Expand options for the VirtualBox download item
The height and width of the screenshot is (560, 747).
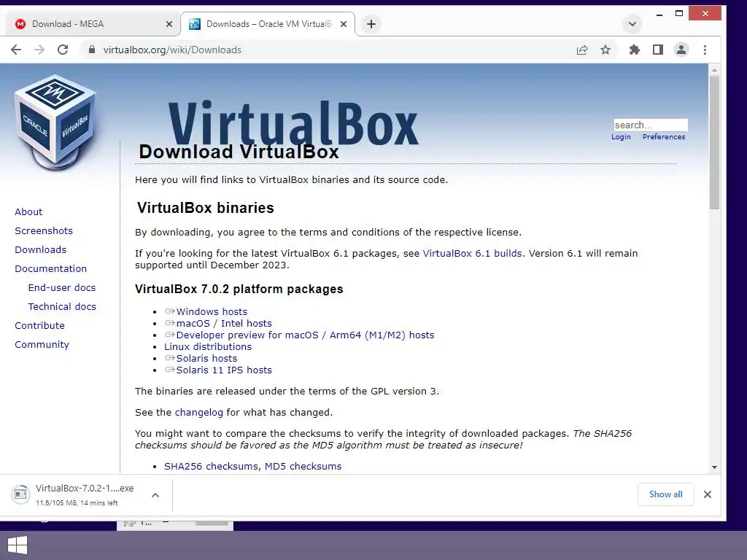(155, 495)
